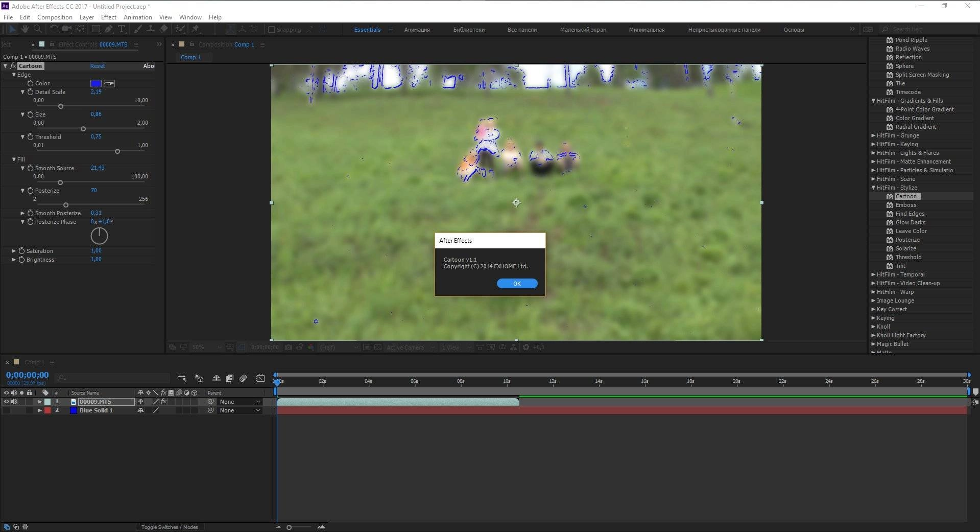
Task: Click the Posterize slider handle
Action: coord(66,205)
